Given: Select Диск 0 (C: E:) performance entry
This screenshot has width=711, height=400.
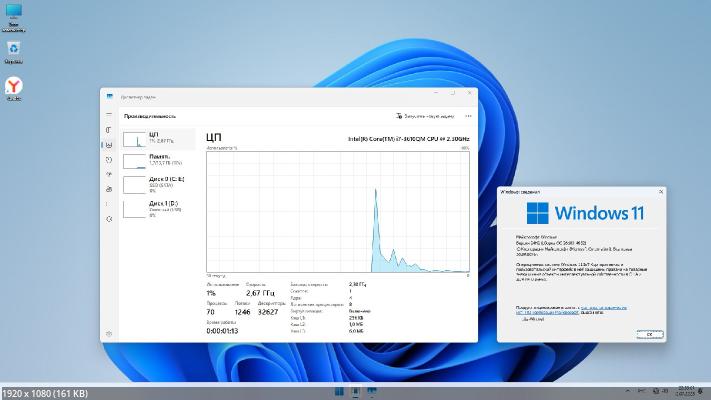Looking at the screenshot, I should (x=159, y=185).
